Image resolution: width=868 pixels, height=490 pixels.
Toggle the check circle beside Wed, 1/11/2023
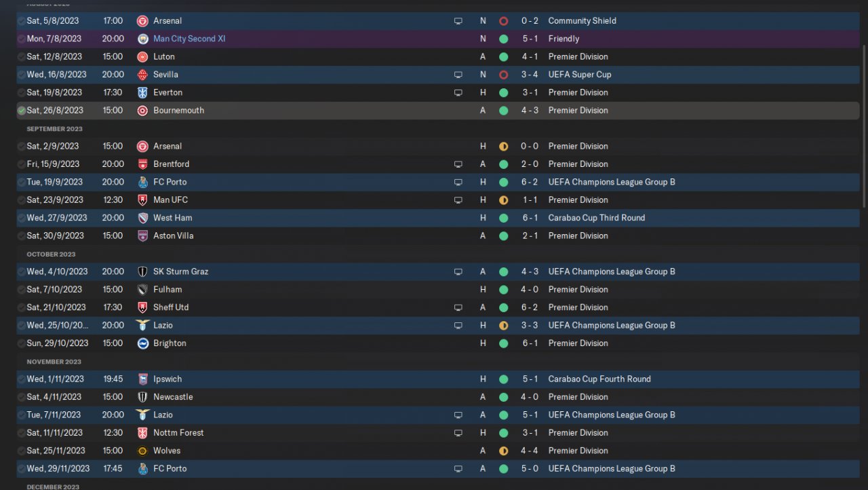pos(22,379)
